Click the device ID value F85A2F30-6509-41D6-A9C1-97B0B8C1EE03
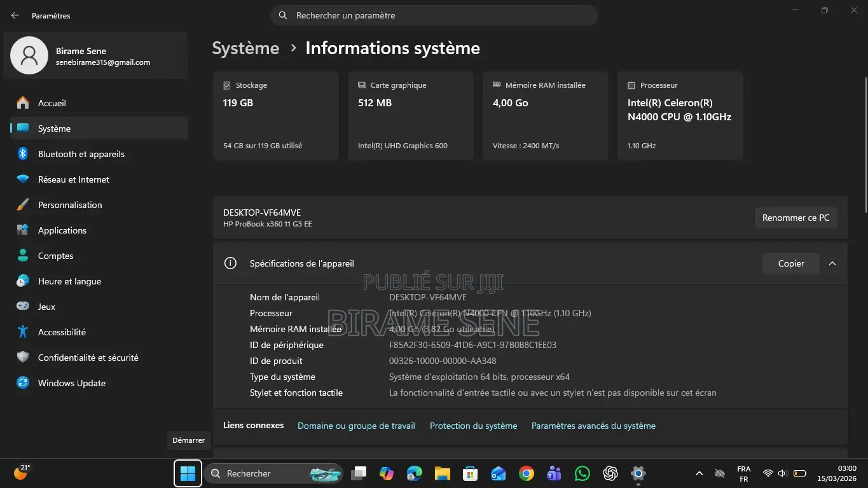The image size is (868, 488). coord(472,345)
